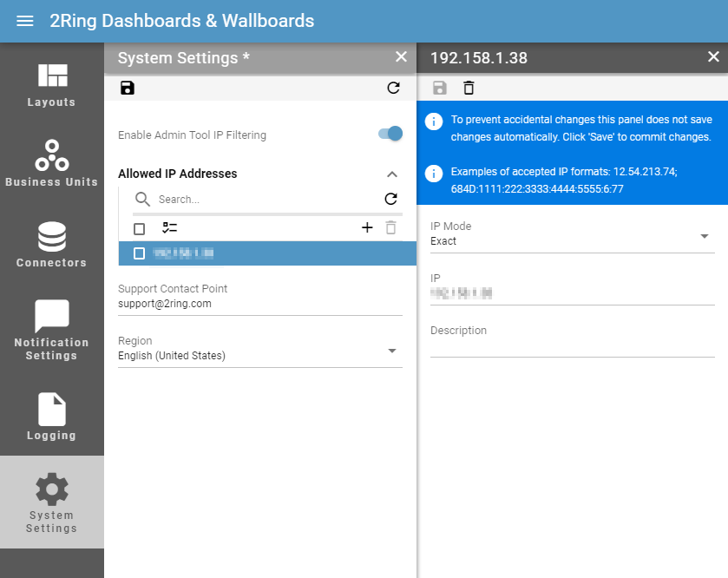Select System Settings in sidebar
Viewport: 728px width, 578px height.
pos(51,502)
